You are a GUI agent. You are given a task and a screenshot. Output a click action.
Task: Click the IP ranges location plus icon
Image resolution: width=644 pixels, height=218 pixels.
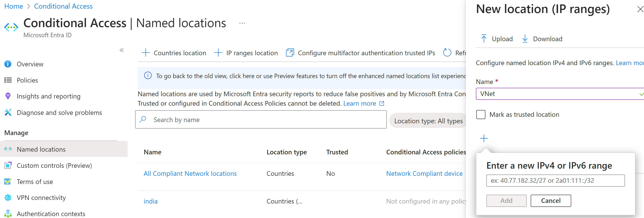pyautogui.click(x=218, y=53)
